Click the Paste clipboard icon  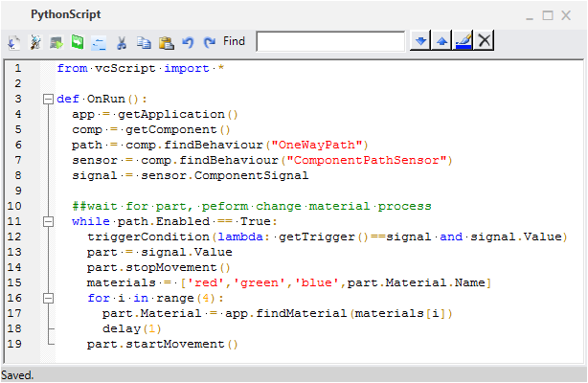166,42
